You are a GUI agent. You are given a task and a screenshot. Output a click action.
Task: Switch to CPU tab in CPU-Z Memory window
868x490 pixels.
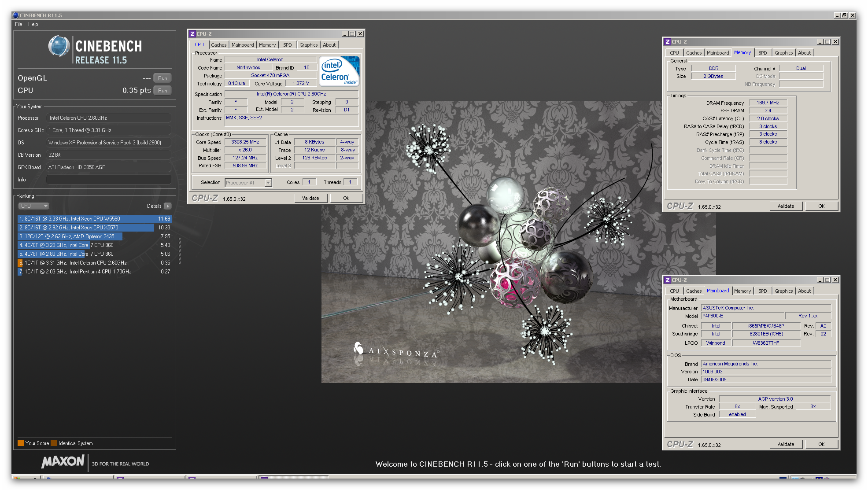[675, 53]
